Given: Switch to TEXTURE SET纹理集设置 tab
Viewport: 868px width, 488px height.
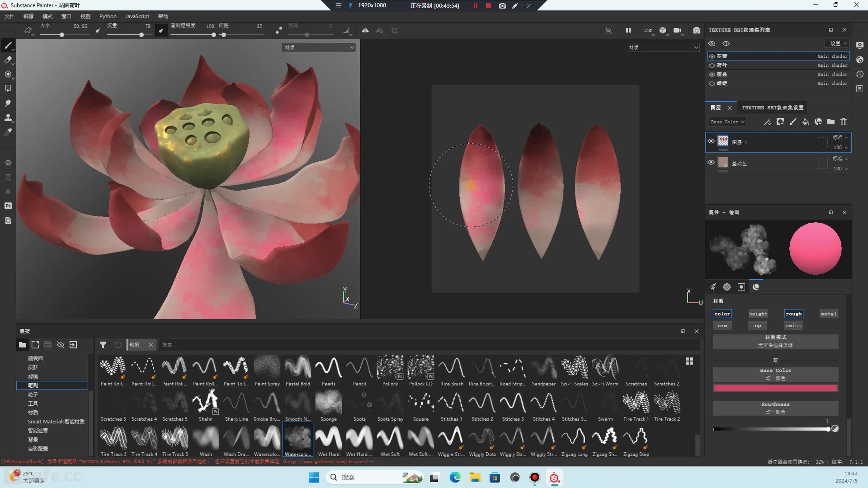Looking at the screenshot, I should click(x=772, y=108).
